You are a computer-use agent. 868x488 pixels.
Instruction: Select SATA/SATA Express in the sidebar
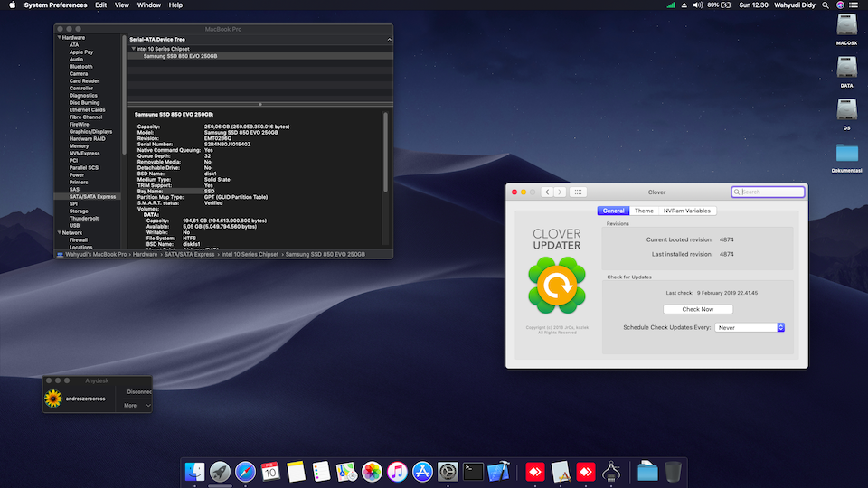click(87, 196)
